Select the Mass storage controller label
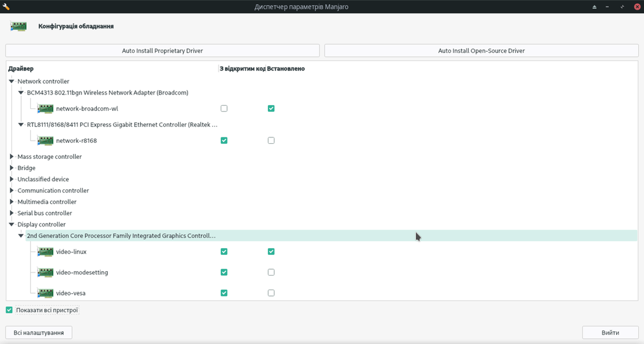 pyautogui.click(x=50, y=156)
